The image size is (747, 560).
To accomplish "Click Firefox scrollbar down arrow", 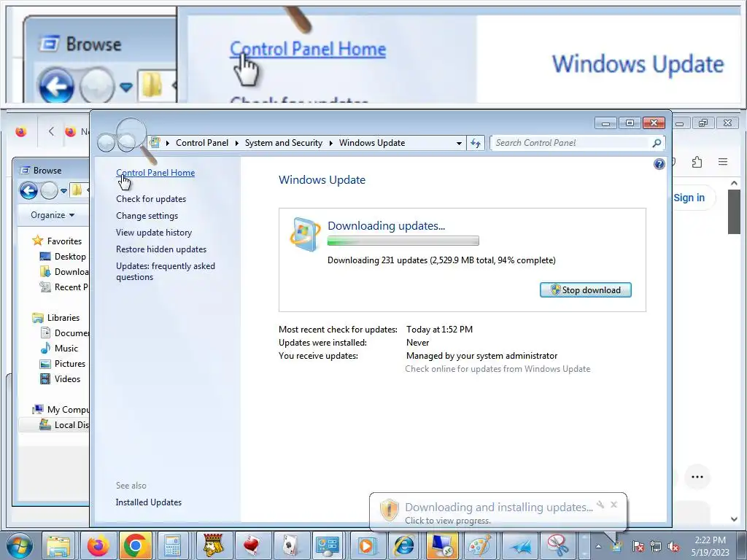I will click(734, 519).
